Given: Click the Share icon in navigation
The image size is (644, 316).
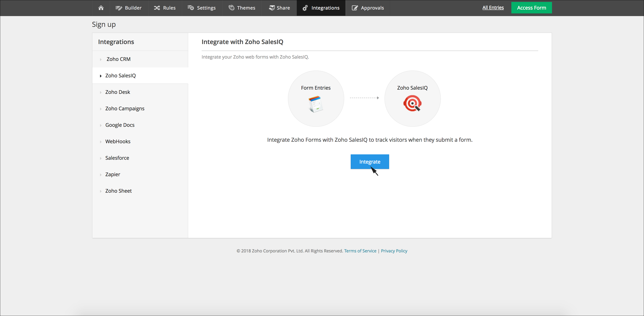Looking at the screenshot, I should tap(272, 8).
